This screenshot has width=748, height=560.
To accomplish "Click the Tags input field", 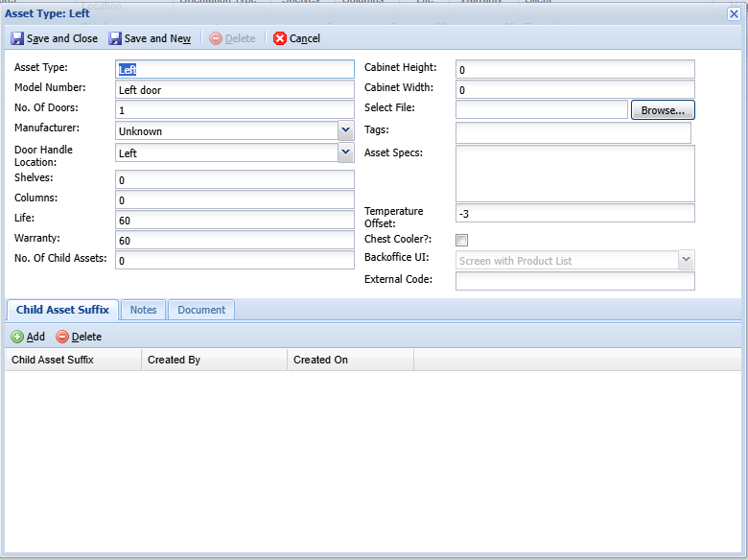I will (573, 132).
